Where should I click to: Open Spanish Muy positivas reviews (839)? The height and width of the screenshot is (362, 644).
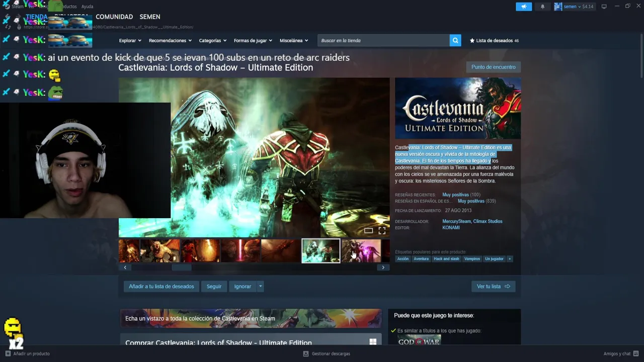[471, 201]
